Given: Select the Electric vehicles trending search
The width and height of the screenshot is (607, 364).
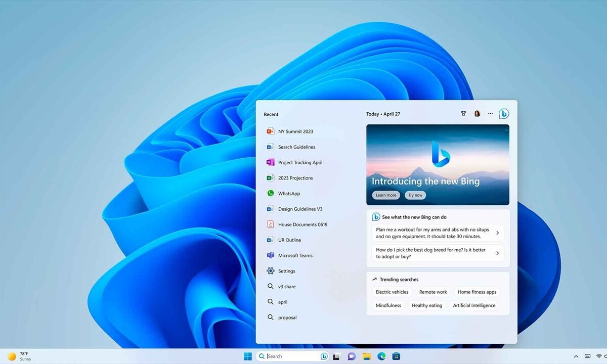Looking at the screenshot, I should 392,292.
